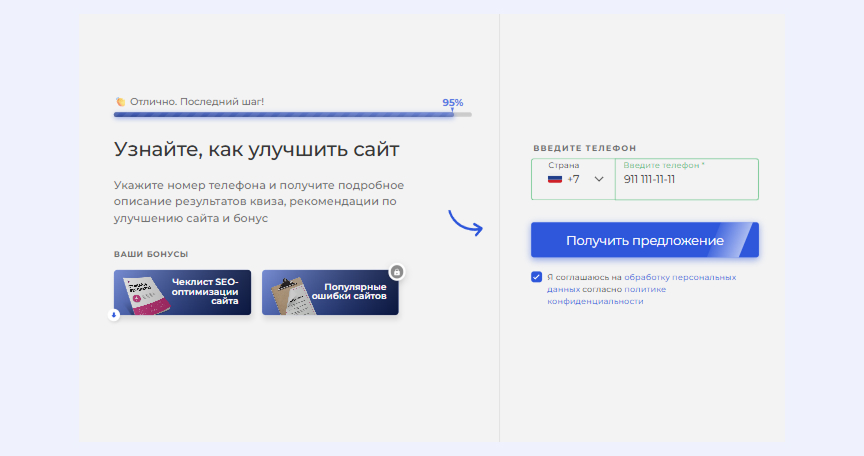Image resolution: width=864 pixels, height=456 pixels.
Task: Focus the phone number input field
Action: (686, 179)
